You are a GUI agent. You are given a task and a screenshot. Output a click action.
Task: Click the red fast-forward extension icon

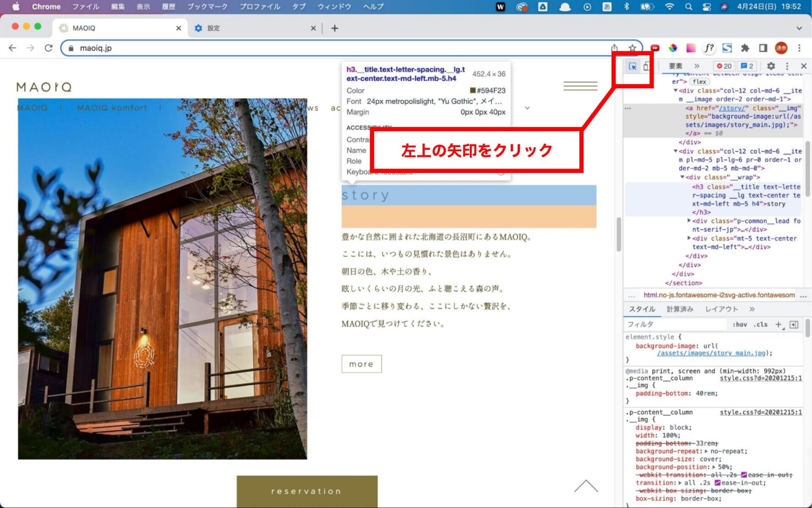click(655, 48)
